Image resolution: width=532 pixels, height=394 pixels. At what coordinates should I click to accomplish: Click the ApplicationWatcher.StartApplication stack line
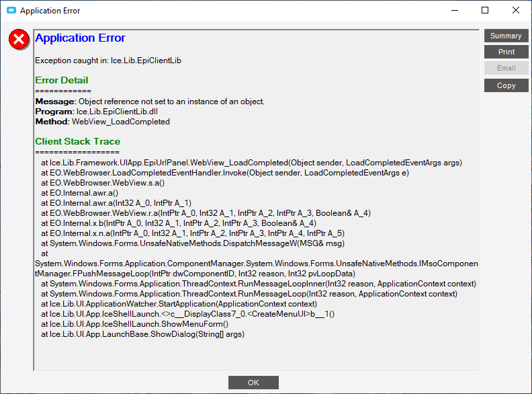coord(179,304)
